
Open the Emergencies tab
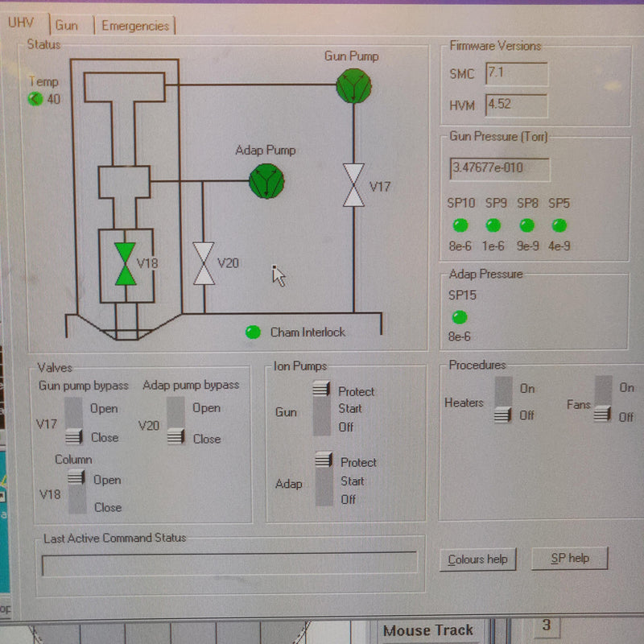pyautogui.click(x=135, y=25)
